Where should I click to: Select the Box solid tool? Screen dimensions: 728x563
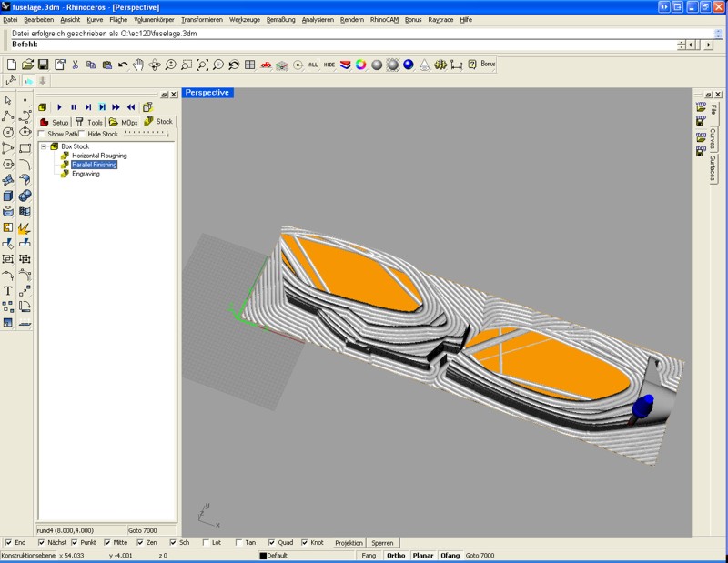[8, 196]
